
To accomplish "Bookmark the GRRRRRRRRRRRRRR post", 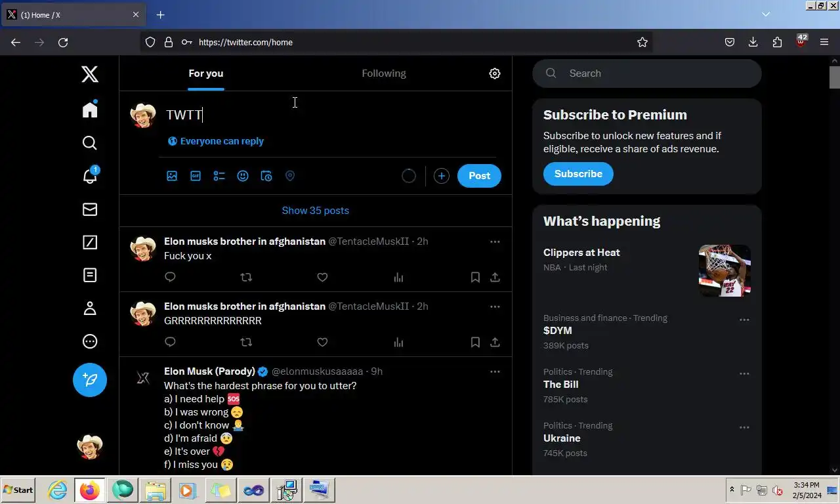I will coord(475,342).
